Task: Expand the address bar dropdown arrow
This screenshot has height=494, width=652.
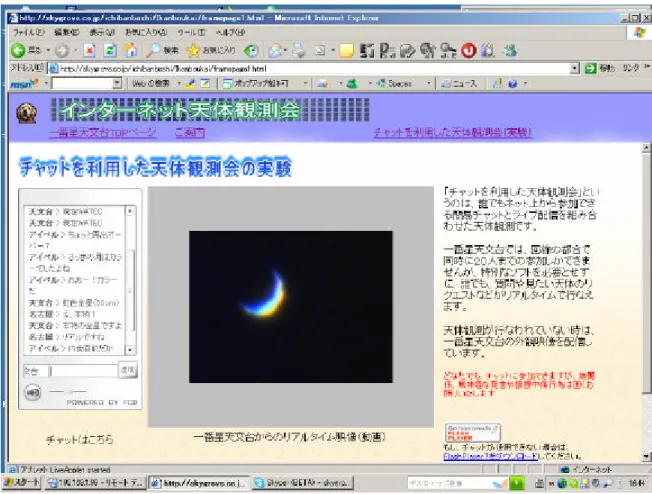Action: pyautogui.click(x=574, y=68)
